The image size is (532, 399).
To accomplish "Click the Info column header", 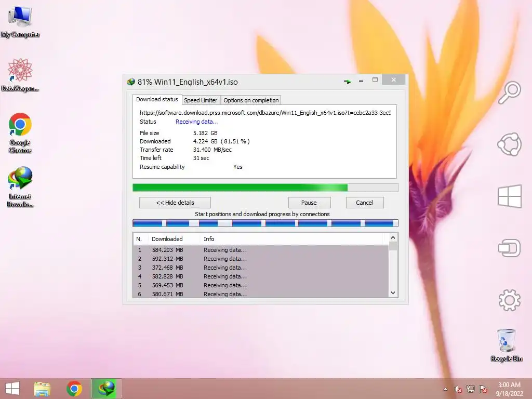I will pyautogui.click(x=292, y=239).
